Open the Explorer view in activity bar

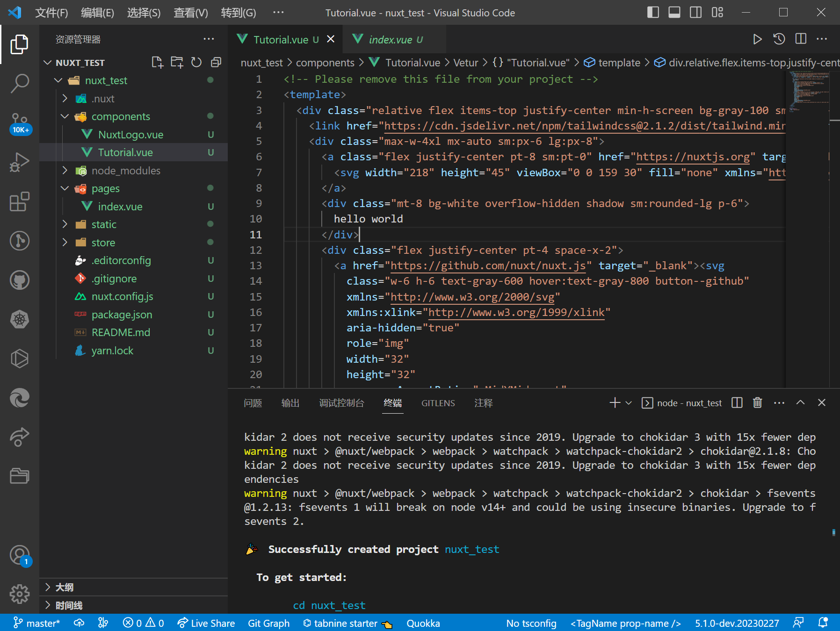coord(19,44)
